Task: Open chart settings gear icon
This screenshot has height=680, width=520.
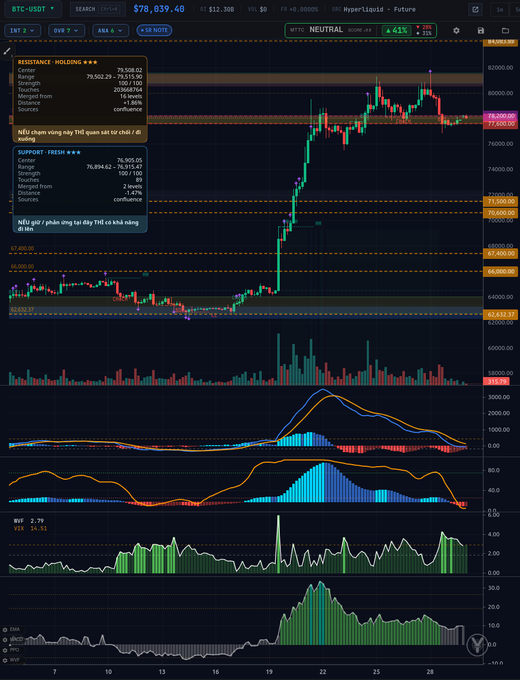Action: pyautogui.click(x=456, y=30)
